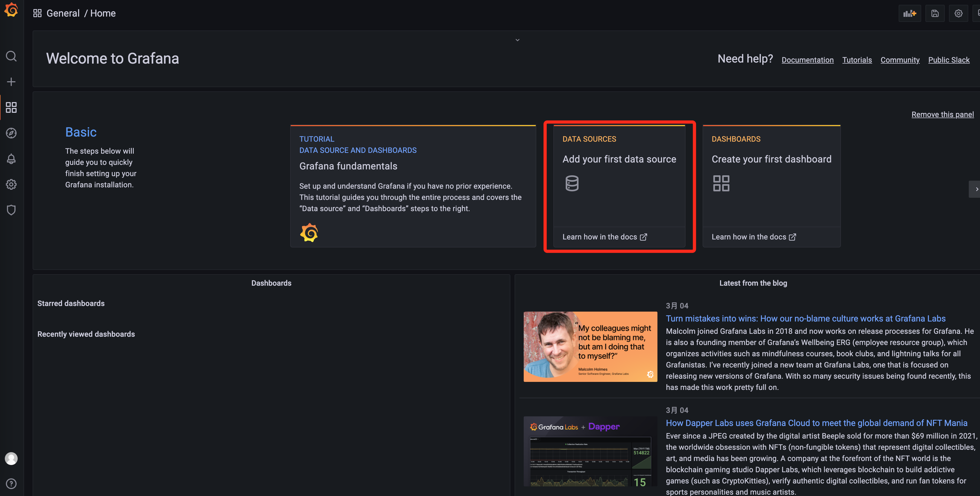Open the Server Admin shield icon
Viewport: 980px width, 496px height.
pyautogui.click(x=12, y=210)
